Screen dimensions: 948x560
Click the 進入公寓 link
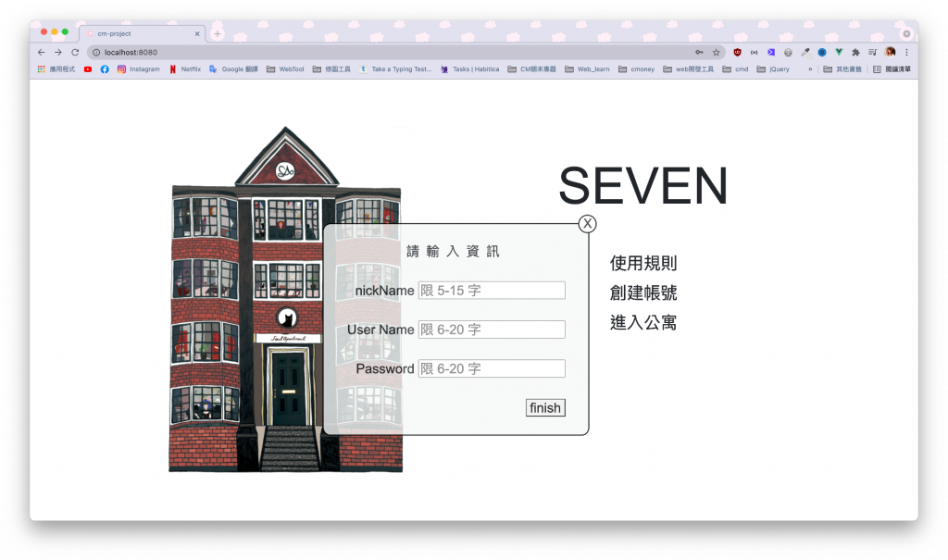pyautogui.click(x=643, y=322)
